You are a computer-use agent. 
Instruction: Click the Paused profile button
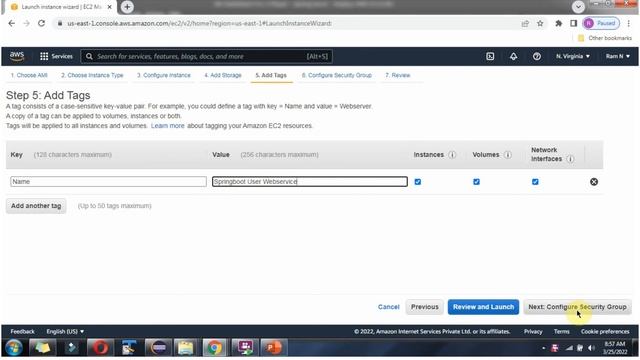(x=601, y=23)
